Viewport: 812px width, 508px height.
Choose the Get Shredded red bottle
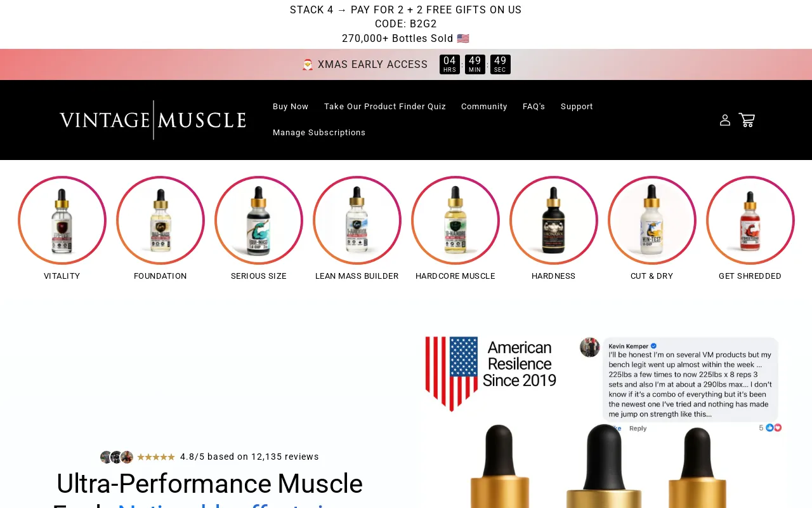pos(750,220)
